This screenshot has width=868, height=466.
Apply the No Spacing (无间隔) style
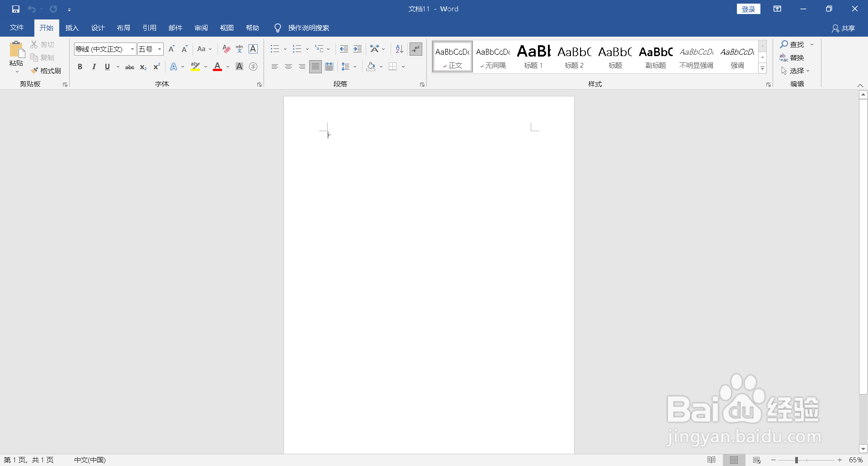click(x=493, y=57)
